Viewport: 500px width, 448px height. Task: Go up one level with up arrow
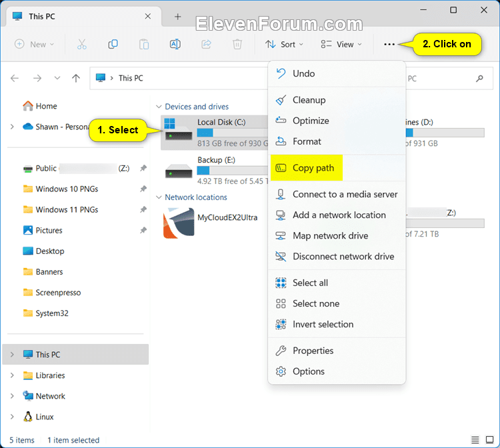76,78
